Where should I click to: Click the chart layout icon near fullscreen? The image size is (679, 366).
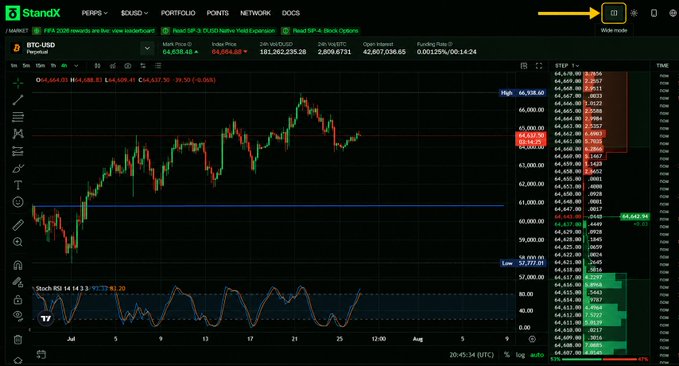tap(524, 66)
